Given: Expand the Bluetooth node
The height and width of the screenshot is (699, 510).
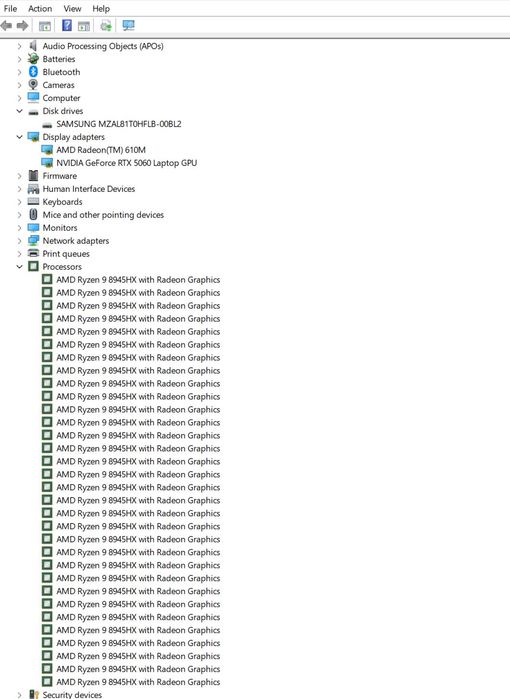Looking at the screenshot, I should click(19, 72).
